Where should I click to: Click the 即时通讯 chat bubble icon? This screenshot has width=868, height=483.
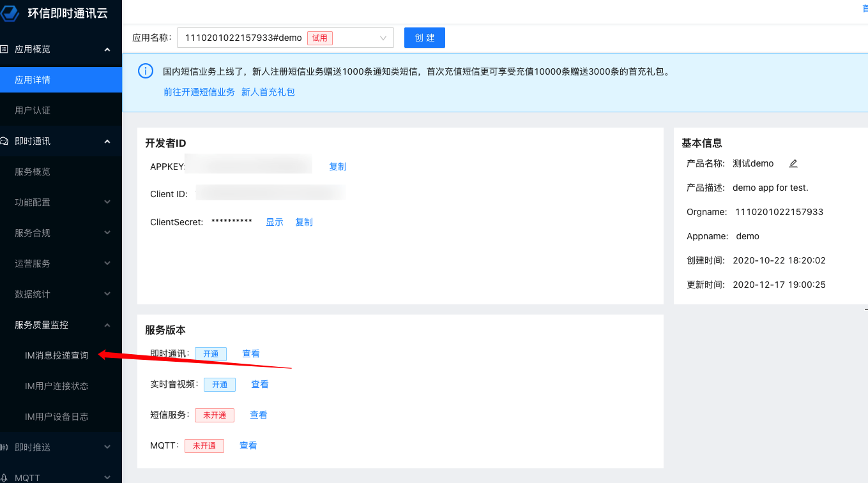point(4,141)
